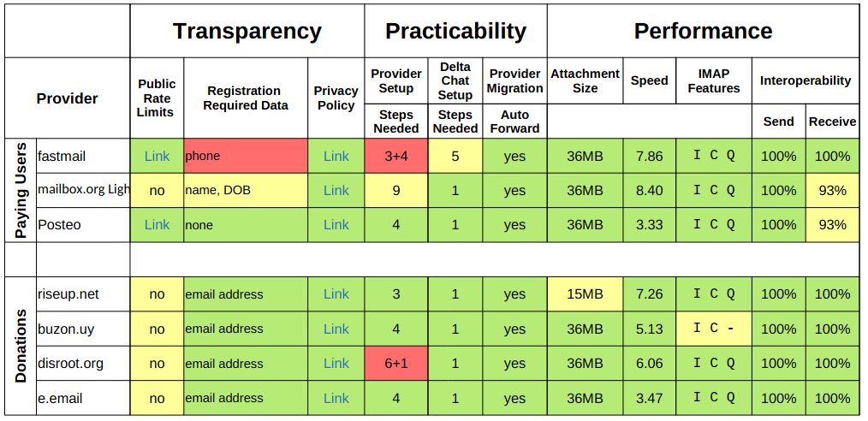The height and width of the screenshot is (421, 868).
Task: Open fastmail's Public Rate Limits link
Action: point(157,156)
